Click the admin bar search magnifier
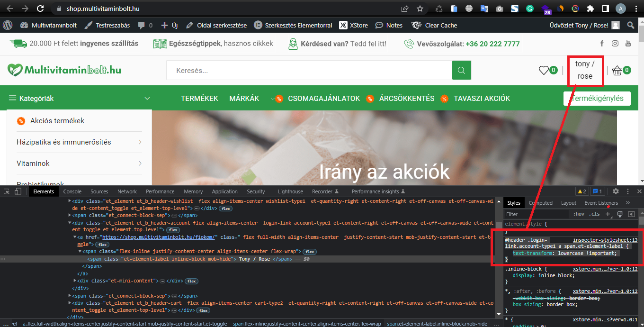644x327 pixels. (631, 25)
